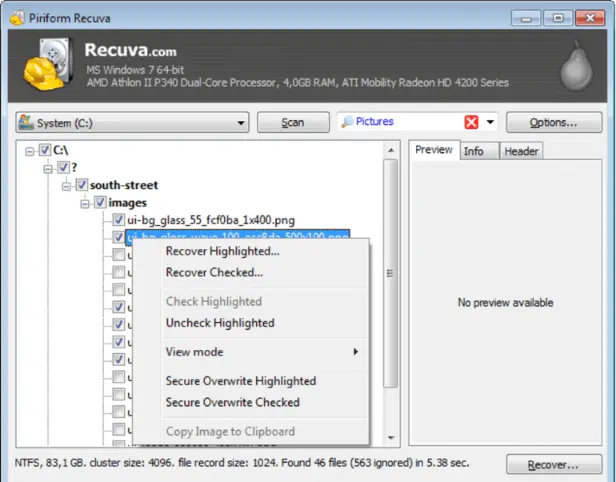Click the file list scroll up arrow
Image resolution: width=616 pixels, height=482 pixels.
(x=391, y=150)
